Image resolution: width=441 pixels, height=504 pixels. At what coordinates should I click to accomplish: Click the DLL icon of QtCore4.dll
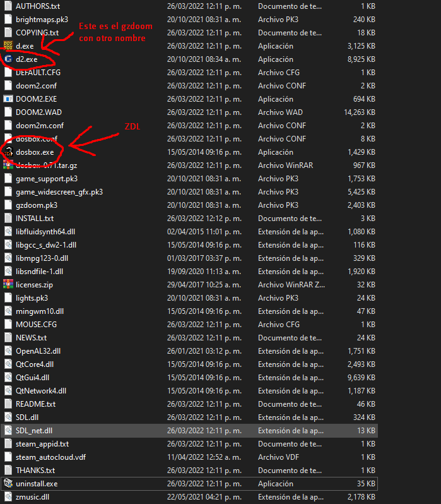pyautogui.click(x=8, y=364)
